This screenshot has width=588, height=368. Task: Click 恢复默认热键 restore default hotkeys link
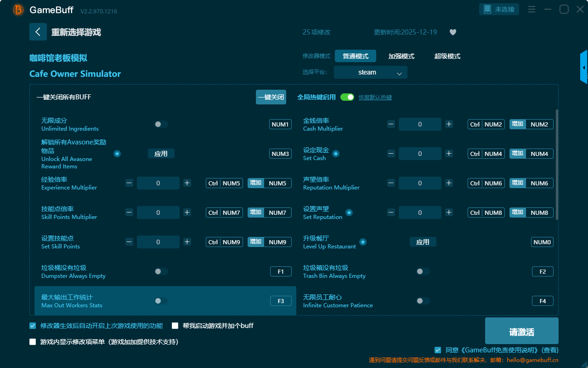(x=375, y=98)
